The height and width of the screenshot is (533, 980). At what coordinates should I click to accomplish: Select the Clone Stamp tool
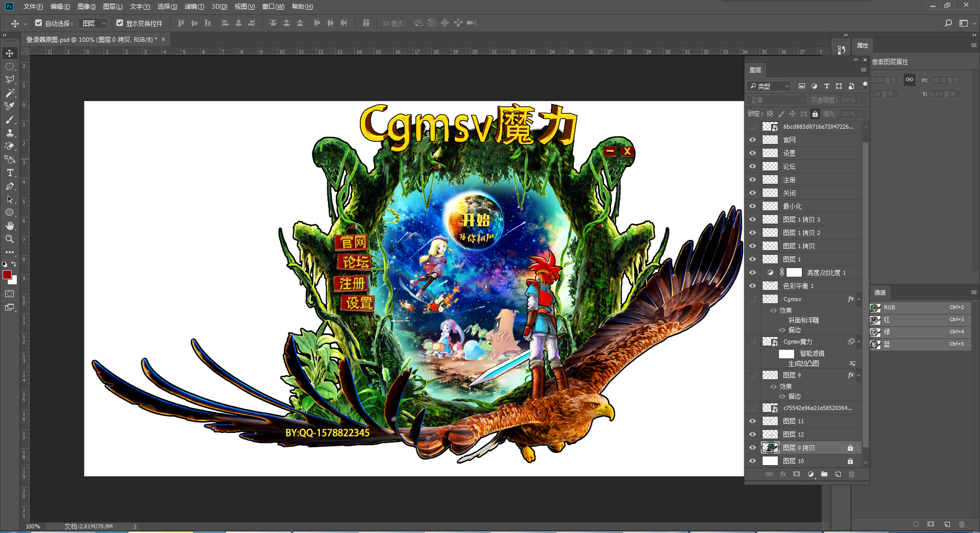click(10, 133)
